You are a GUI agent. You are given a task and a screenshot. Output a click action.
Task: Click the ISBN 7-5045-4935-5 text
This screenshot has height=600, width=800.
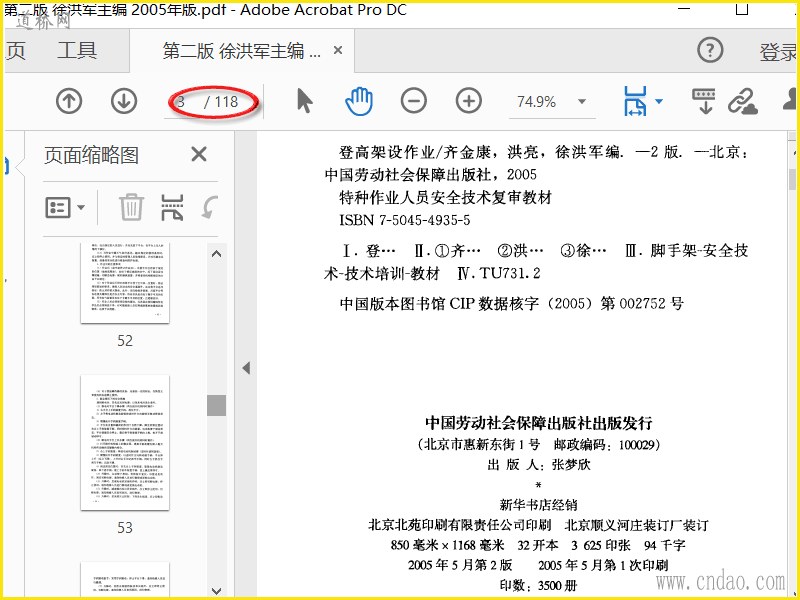[x=405, y=220]
